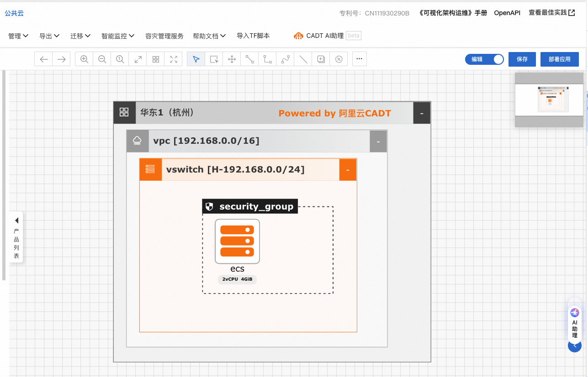Click the four-corner fullscreen arrows icon

tap(174, 59)
